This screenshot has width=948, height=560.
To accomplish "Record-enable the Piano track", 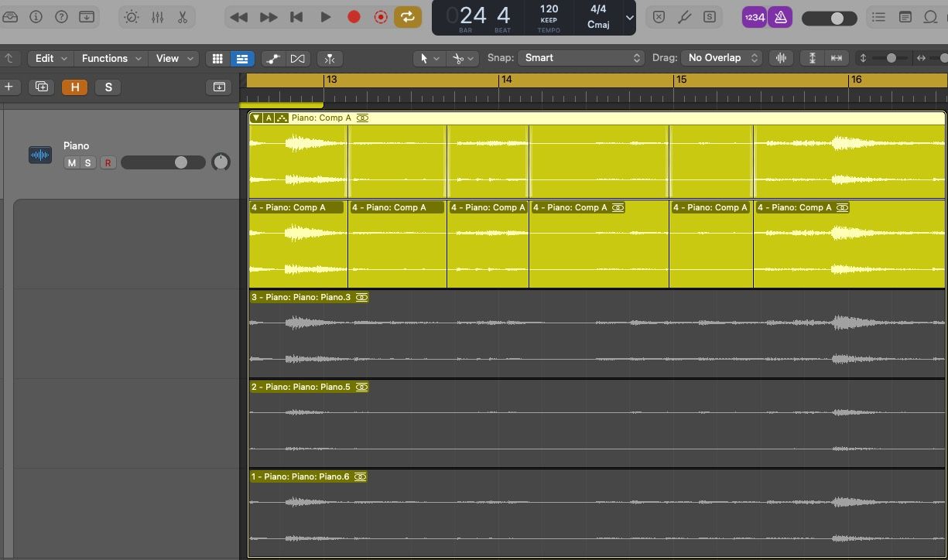I will click(108, 162).
